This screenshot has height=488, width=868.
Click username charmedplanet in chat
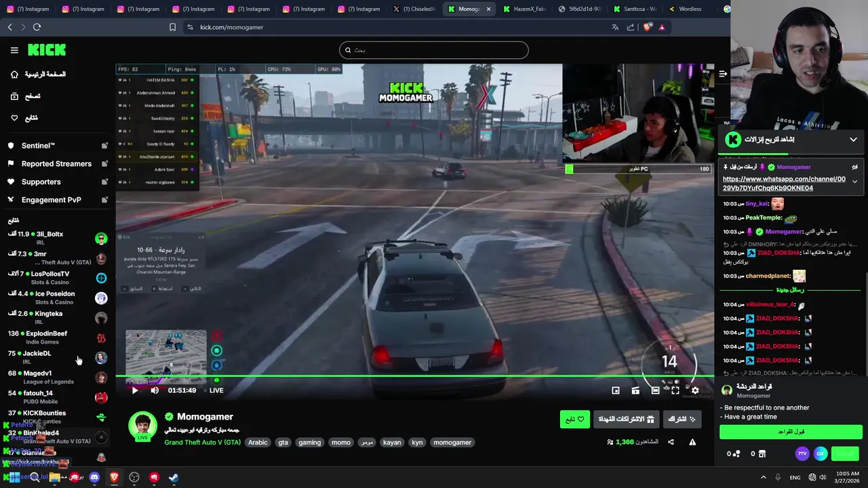click(768, 277)
